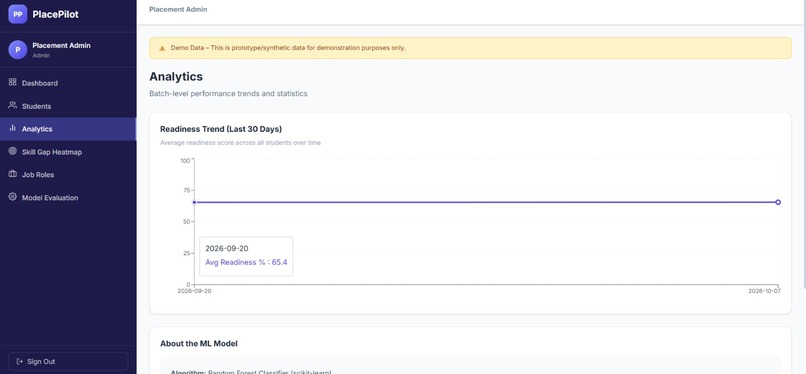806x374 pixels.
Task: Select Analytics in the sidebar
Action: (x=68, y=129)
